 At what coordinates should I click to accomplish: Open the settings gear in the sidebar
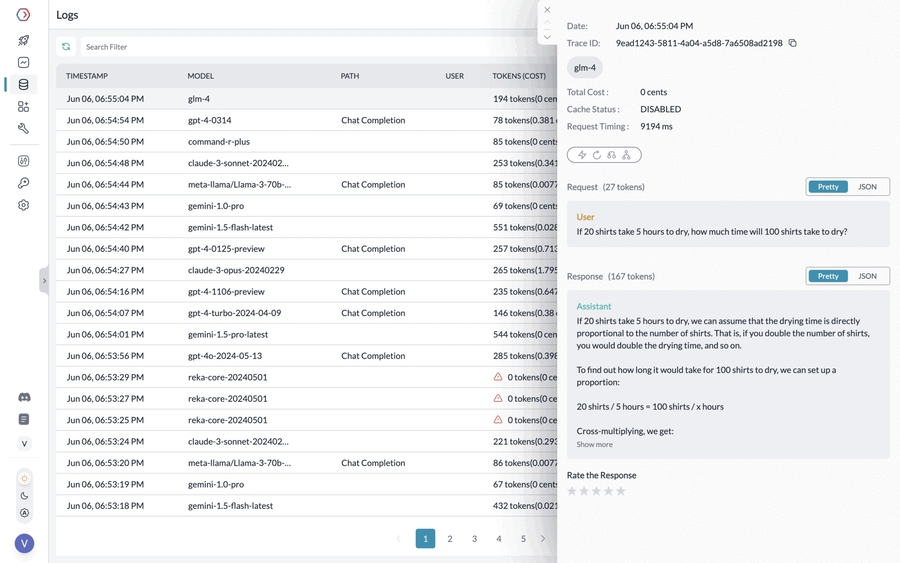[24, 205]
